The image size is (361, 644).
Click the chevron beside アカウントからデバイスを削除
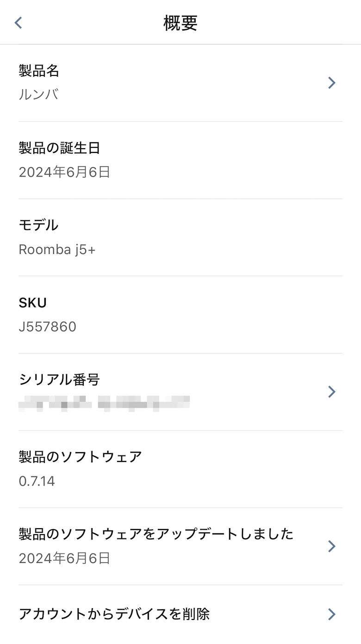(x=331, y=614)
